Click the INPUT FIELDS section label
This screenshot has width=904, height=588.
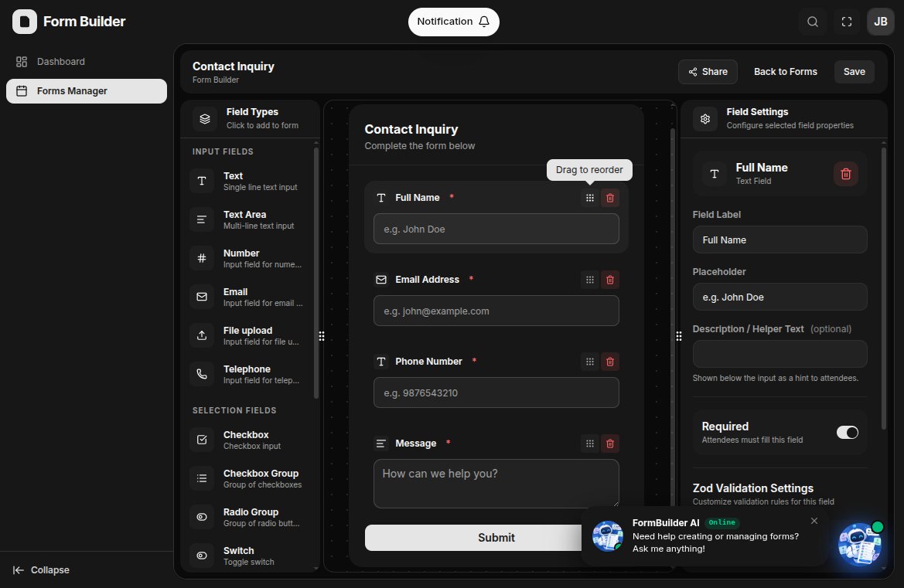pyautogui.click(x=223, y=151)
